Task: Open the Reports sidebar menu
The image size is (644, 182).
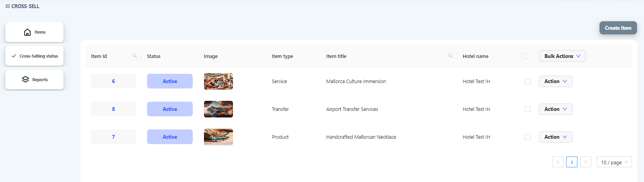Action: (x=34, y=80)
